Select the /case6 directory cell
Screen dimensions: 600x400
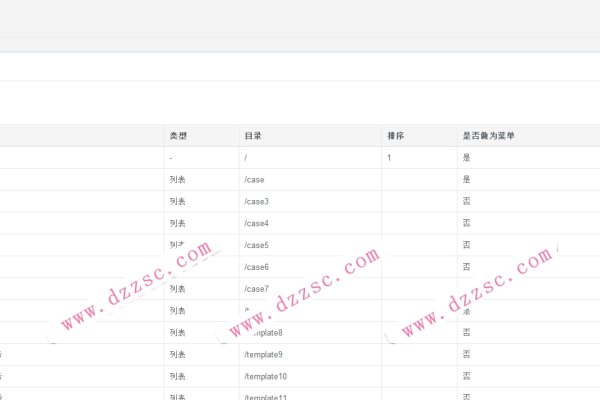pos(256,267)
